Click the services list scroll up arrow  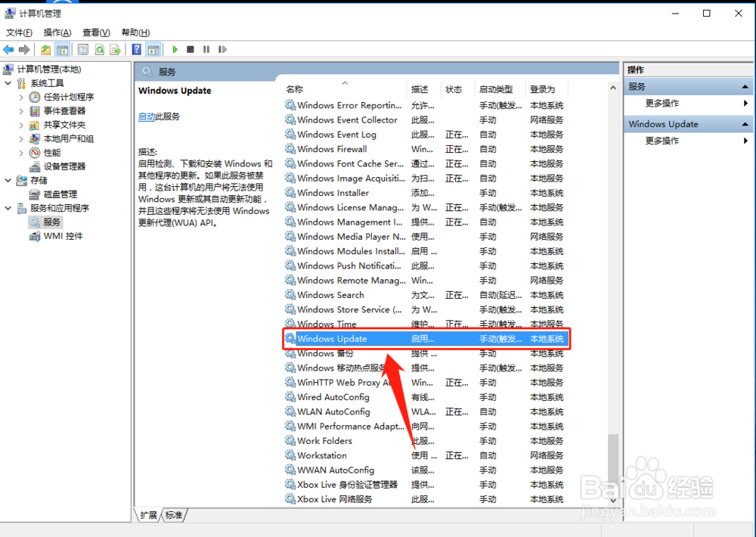613,88
